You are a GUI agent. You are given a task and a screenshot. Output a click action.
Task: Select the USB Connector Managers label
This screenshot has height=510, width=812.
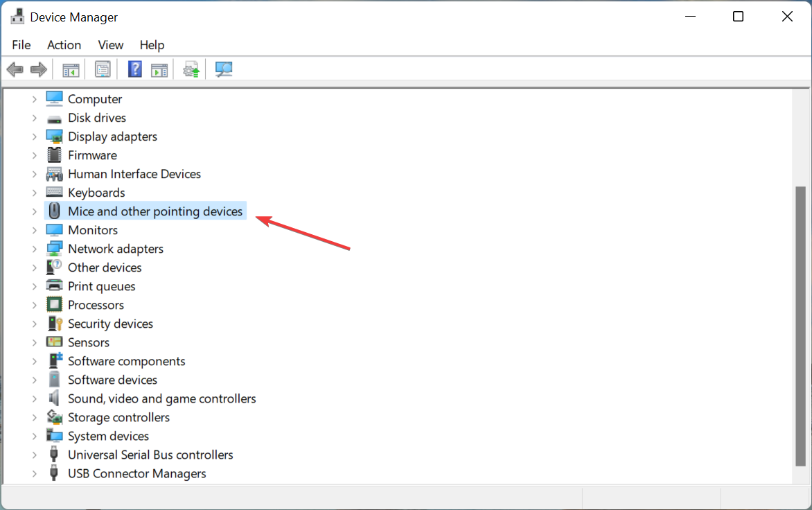tap(136, 474)
